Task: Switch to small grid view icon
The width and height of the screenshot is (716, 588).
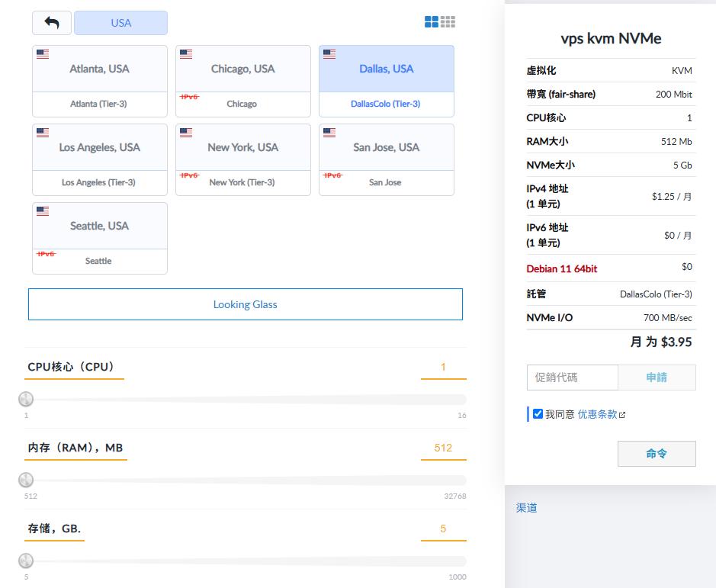Action: pos(448,22)
